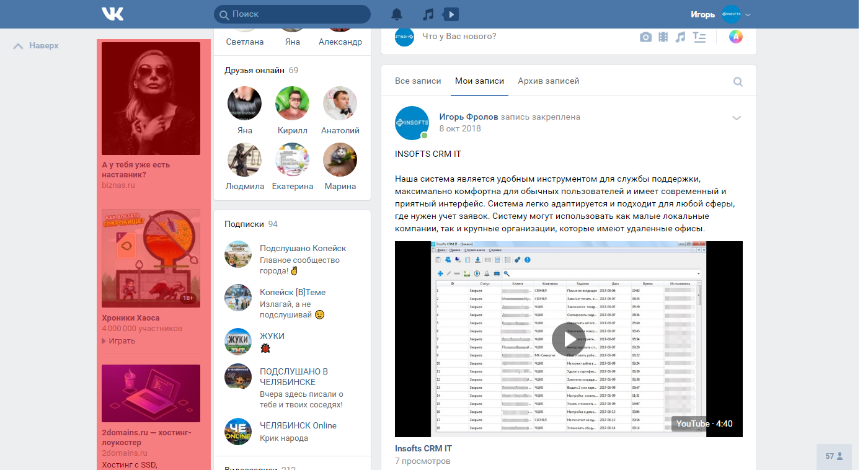
Task: Open Кирилл's profile avatar
Action: click(x=292, y=103)
